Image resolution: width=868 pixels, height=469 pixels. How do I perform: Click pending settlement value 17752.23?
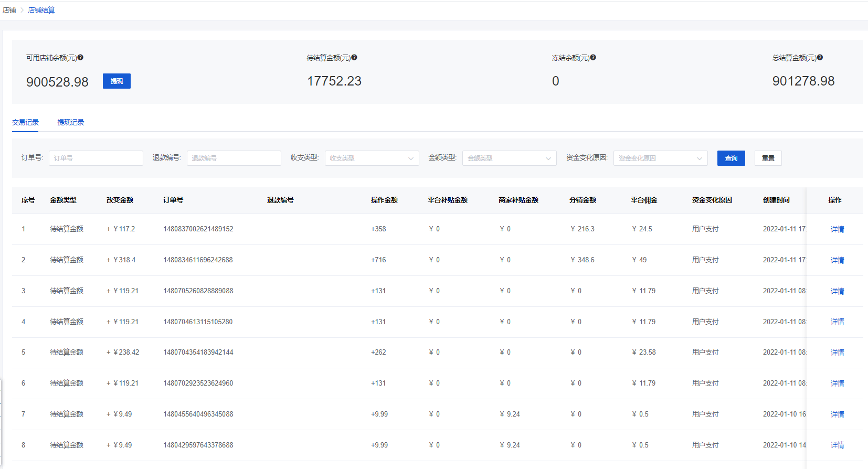(334, 81)
